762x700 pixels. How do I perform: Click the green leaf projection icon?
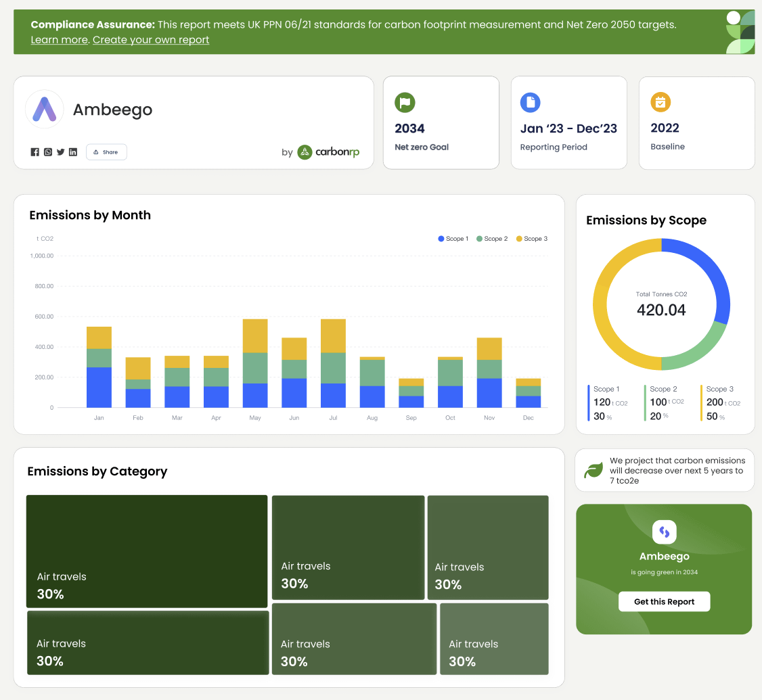(x=593, y=470)
